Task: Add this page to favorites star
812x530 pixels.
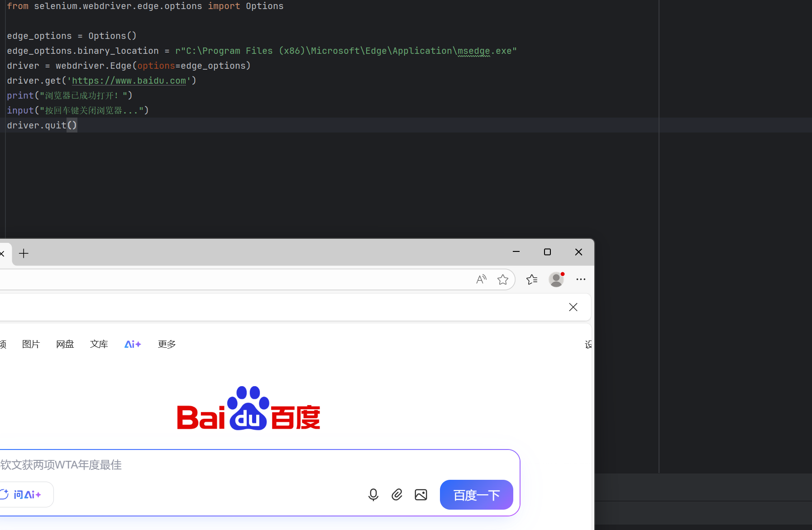Action: pyautogui.click(x=503, y=279)
